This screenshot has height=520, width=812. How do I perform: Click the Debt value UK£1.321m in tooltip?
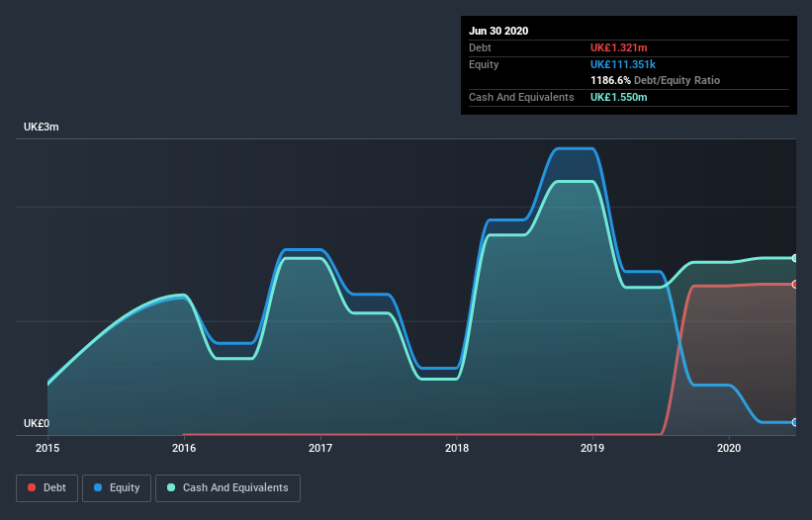click(618, 47)
